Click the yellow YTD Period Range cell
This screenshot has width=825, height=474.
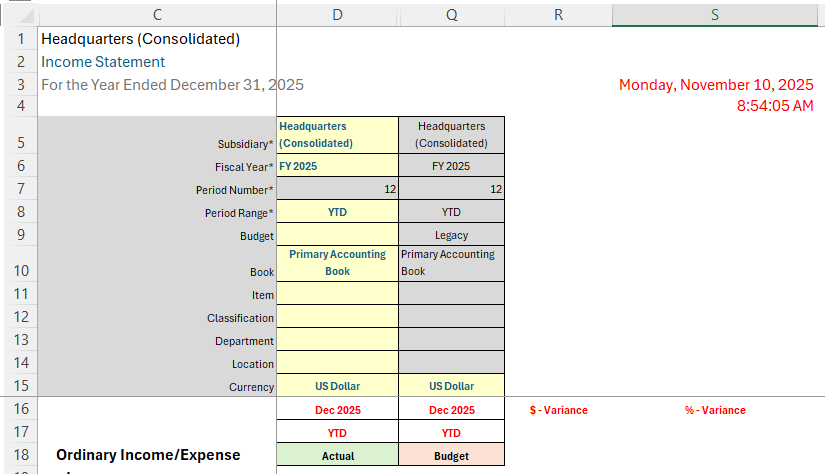pos(337,212)
